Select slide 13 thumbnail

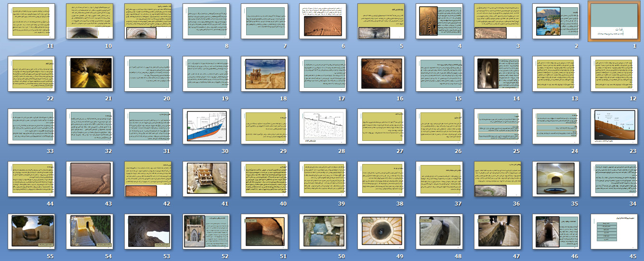556,74
